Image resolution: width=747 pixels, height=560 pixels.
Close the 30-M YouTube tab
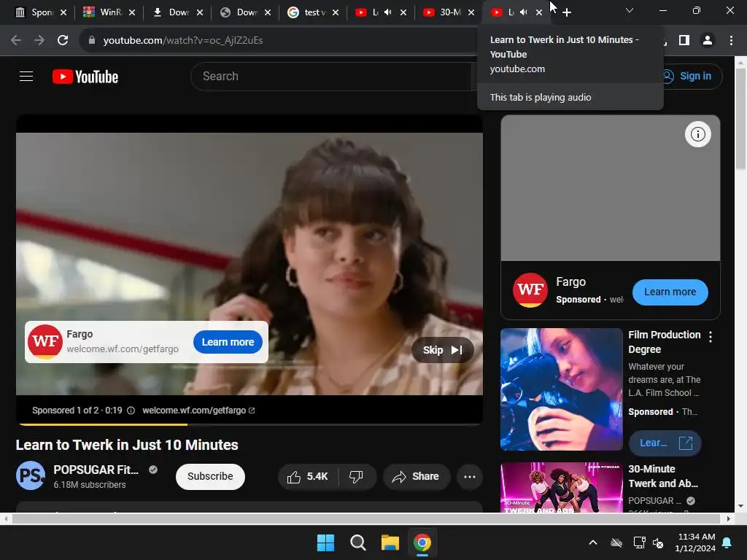click(471, 12)
